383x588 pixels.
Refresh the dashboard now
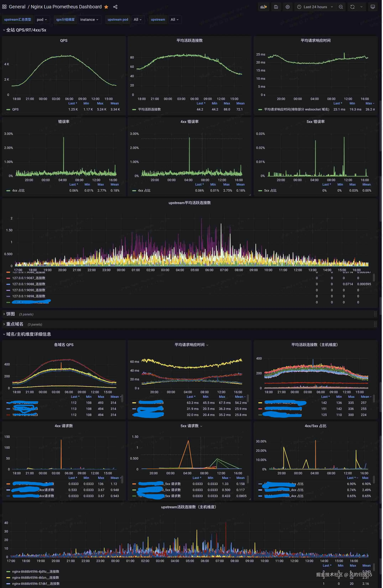352,7
